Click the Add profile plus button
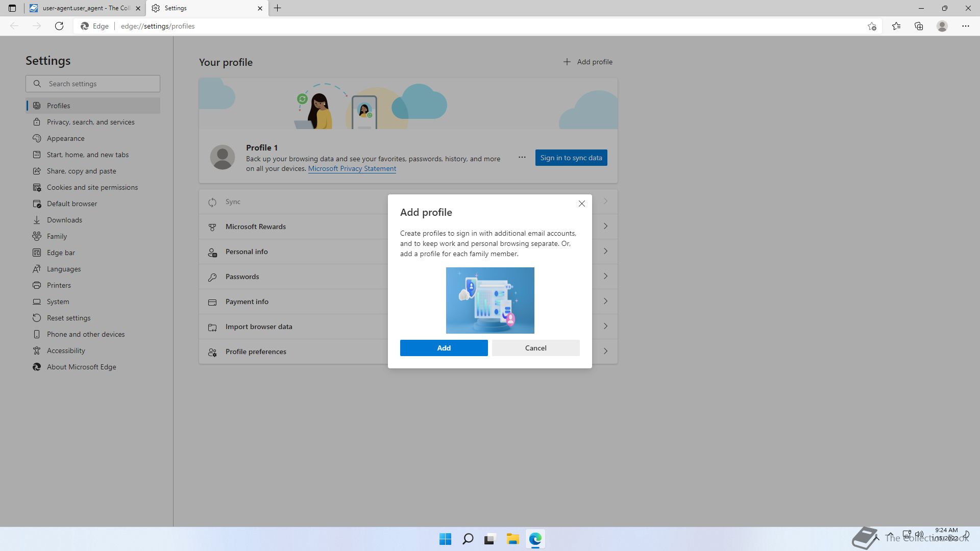 [x=587, y=62]
